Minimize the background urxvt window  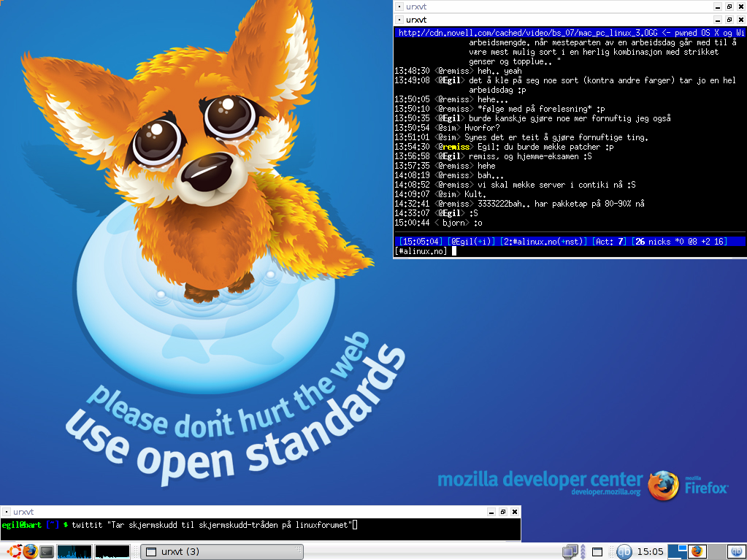click(x=718, y=7)
